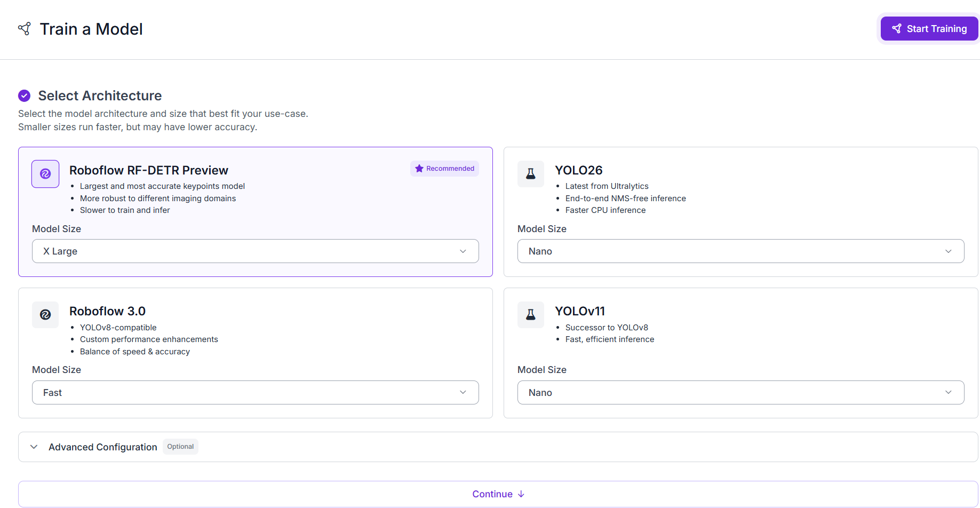Click Model Size label in YOLOv11 card
Screen dimensions: 980x508
(542, 370)
